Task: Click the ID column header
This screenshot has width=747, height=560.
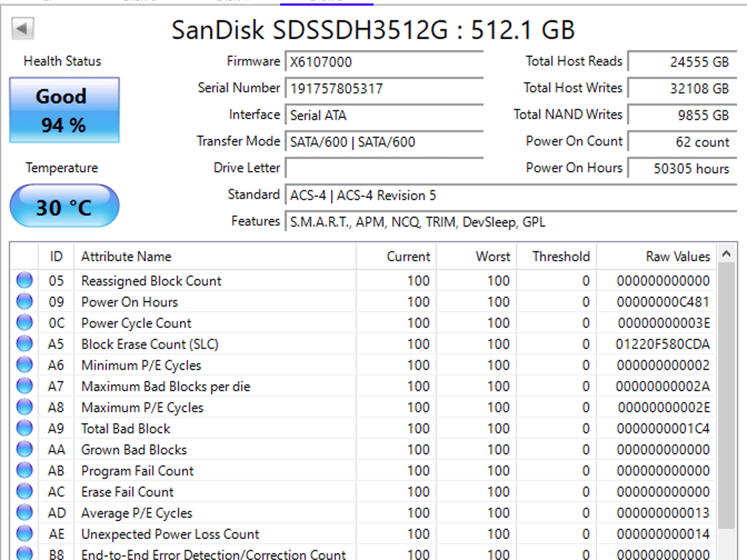Action: click(x=56, y=257)
